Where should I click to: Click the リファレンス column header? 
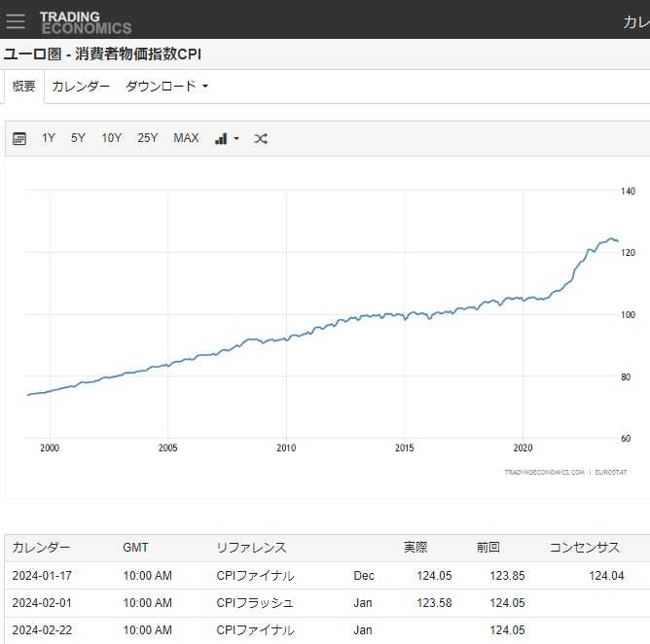(x=251, y=548)
